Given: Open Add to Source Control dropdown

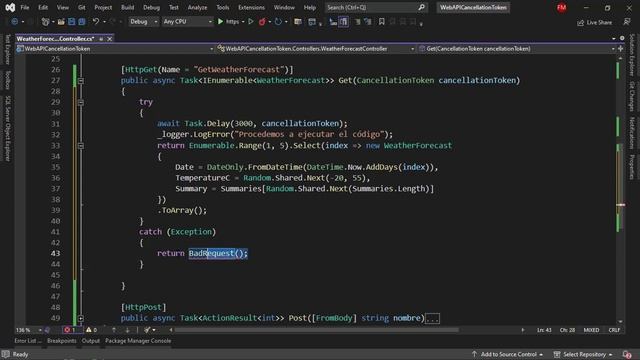Looking at the screenshot, I should [507, 354].
